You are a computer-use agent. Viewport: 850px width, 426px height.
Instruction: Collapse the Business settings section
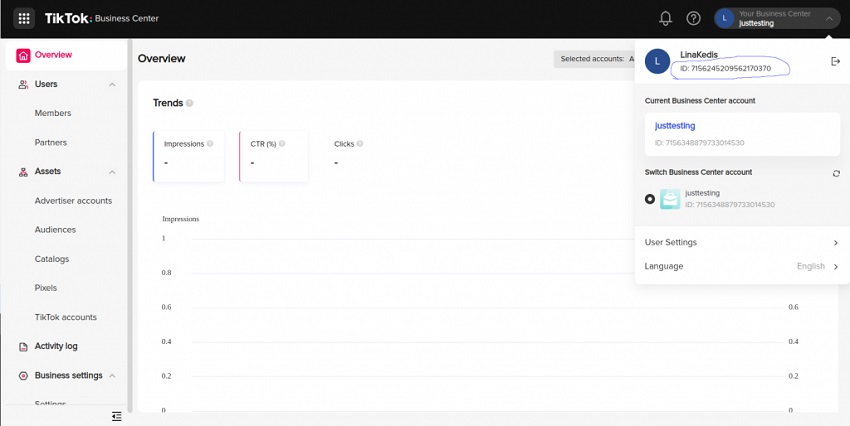tap(112, 376)
